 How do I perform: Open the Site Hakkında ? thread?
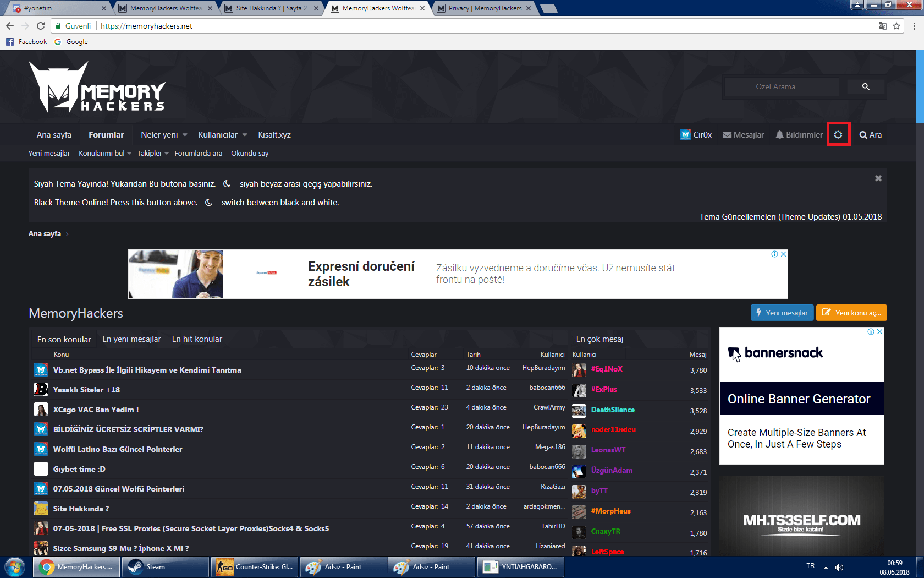[81, 509]
